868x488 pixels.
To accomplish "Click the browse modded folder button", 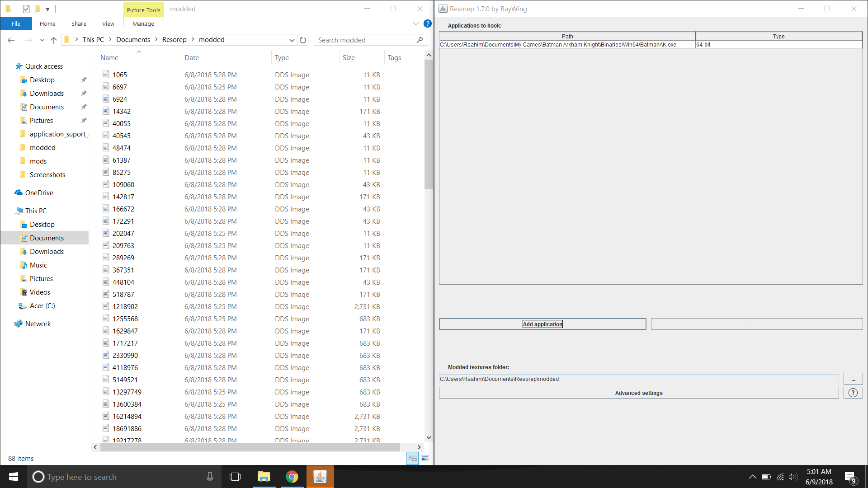I will (853, 379).
